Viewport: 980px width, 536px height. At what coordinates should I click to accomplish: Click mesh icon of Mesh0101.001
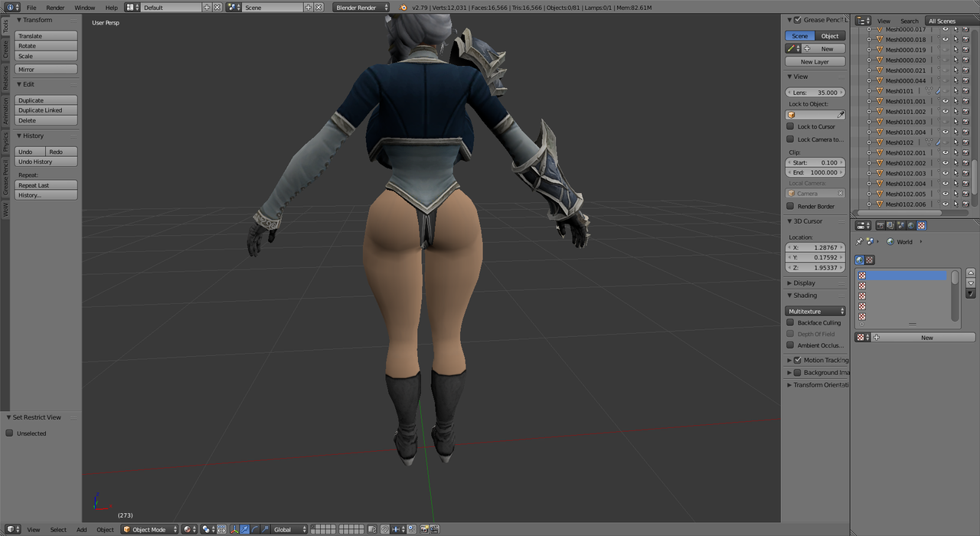(880, 101)
